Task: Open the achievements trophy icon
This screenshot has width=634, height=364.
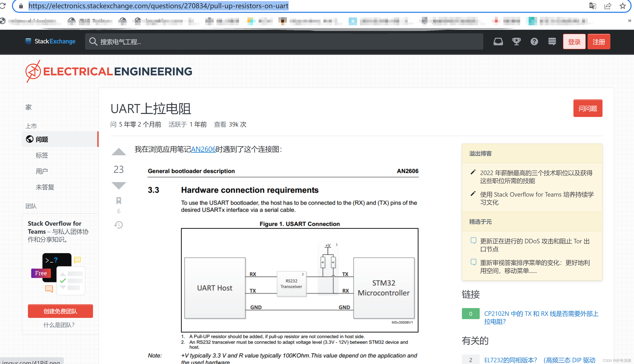Action: tap(516, 41)
